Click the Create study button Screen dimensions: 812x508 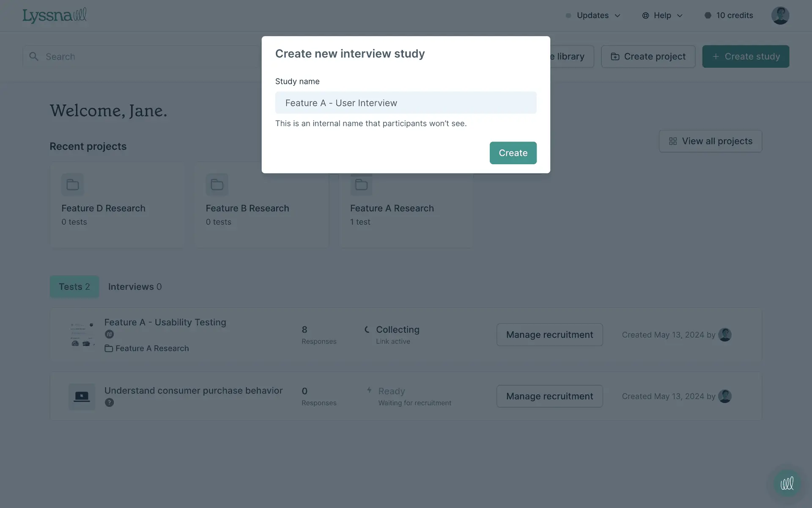coord(746,57)
